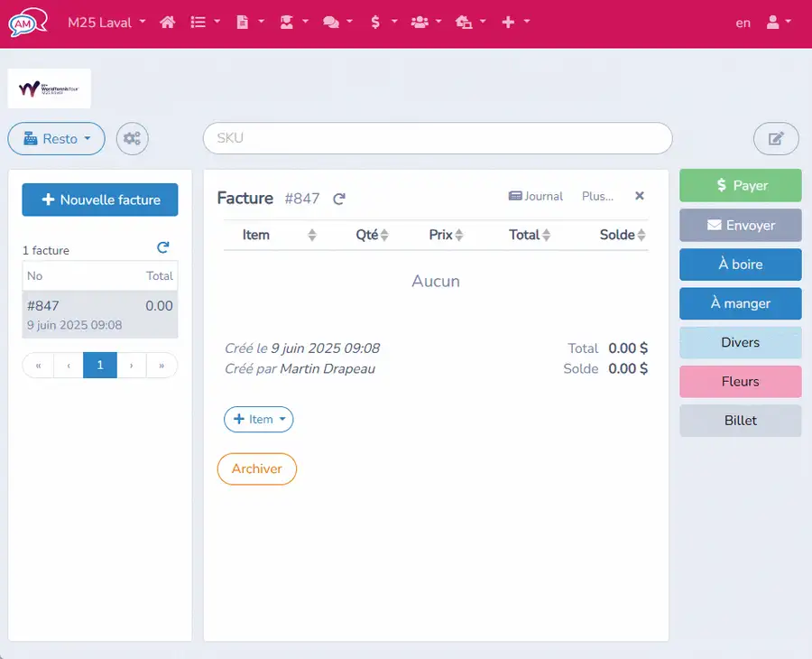Screen dimensions: 812x659
Task: Click the World Tennis Tour logo thumbnail
Action: tap(50, 88)
